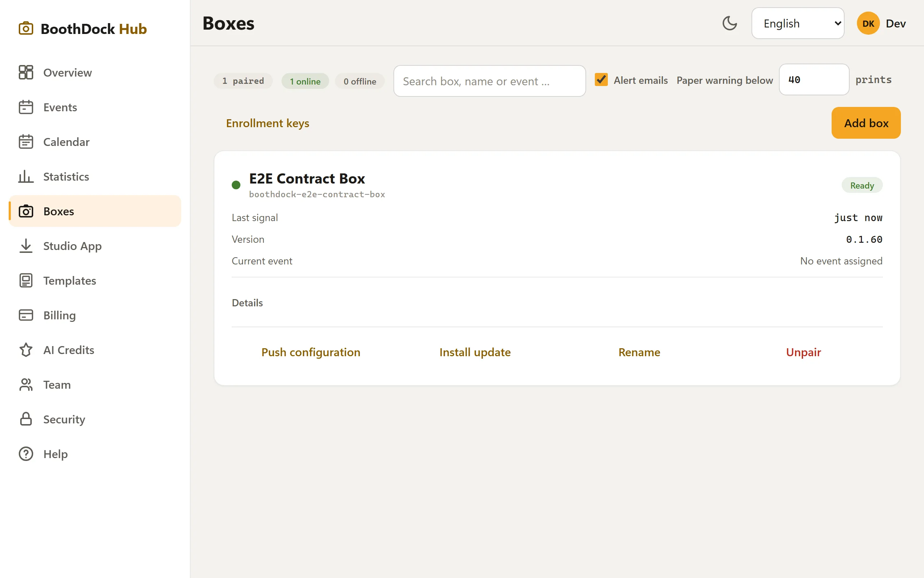Open the Billing sidebar entry
This screenshot has height=578, width=924.
point(95,315)
